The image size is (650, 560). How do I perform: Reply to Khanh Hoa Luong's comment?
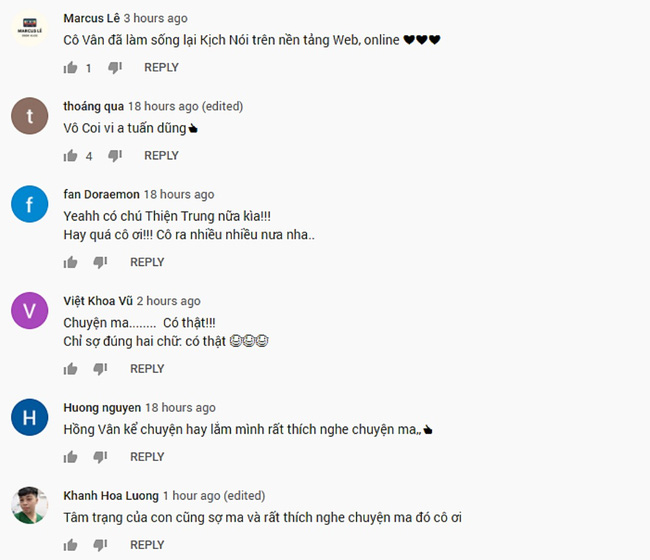147,545
